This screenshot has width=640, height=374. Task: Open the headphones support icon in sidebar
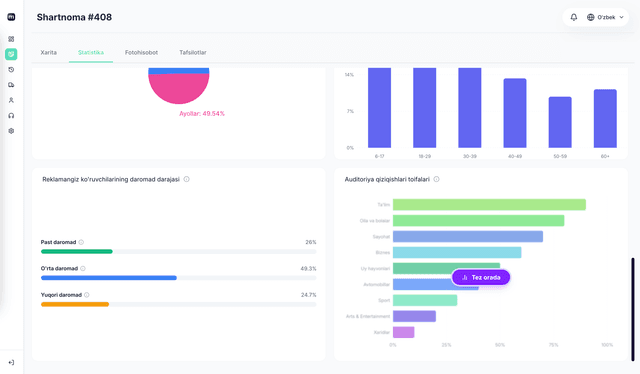(11, 116)
